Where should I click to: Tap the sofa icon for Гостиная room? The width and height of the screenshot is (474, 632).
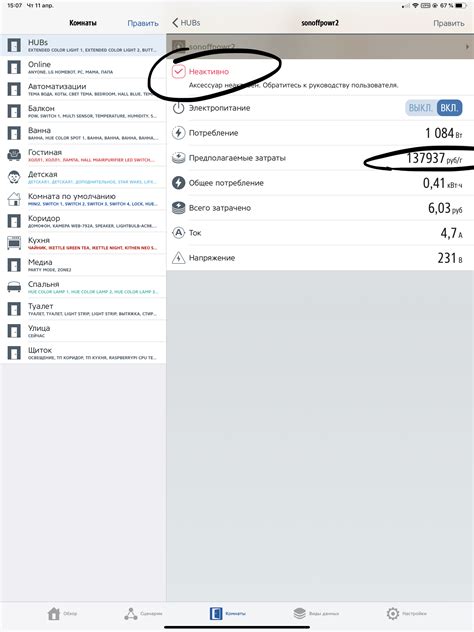(14, 155)
